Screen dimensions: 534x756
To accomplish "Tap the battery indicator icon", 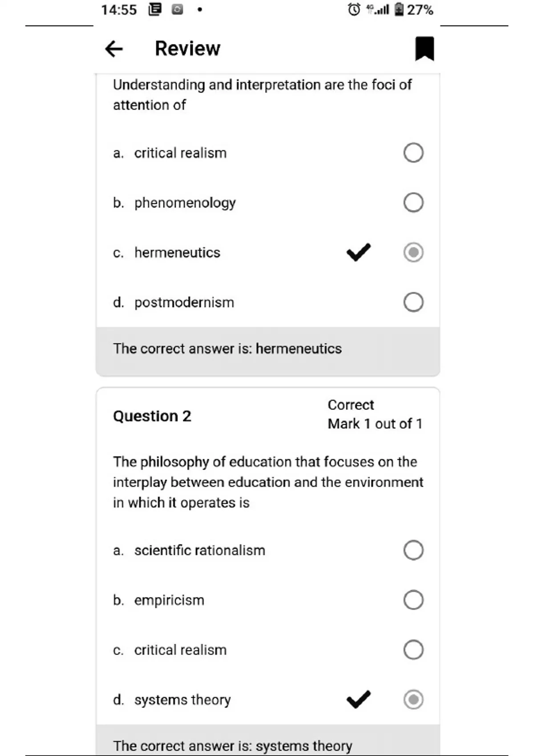I will (x=399, y=9).
